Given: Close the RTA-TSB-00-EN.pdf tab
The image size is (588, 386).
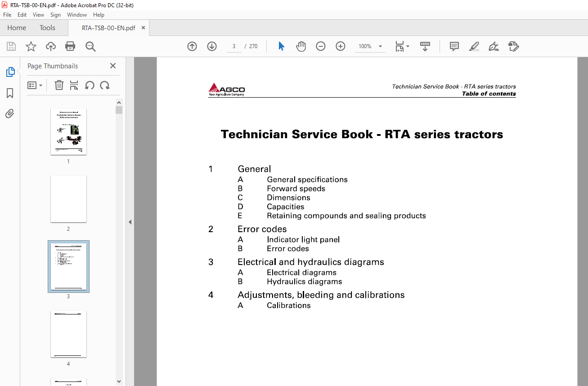Looking at the screenshot, I should click(x=144, y=28).
